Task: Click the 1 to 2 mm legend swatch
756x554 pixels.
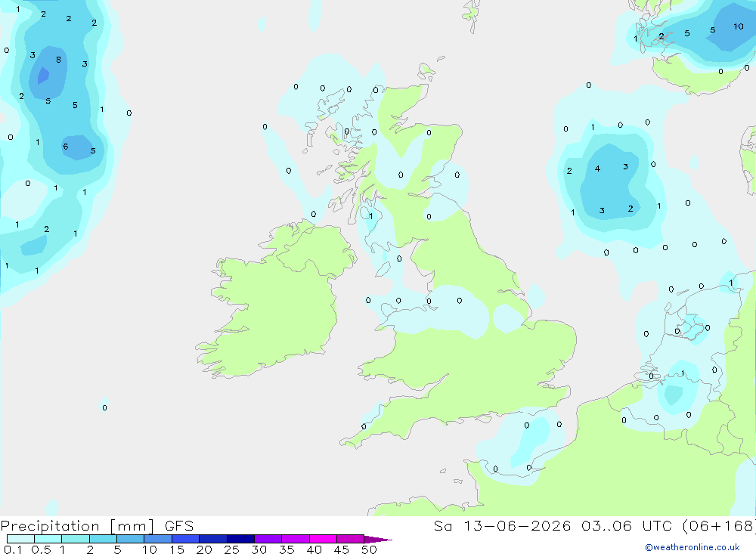Action: [x=75, y=539]
